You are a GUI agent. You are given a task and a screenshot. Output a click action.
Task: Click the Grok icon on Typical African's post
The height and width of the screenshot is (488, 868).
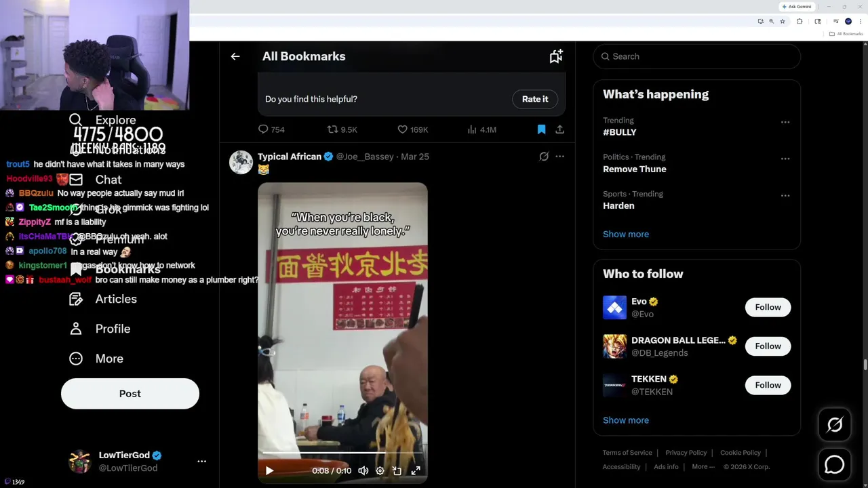(x=544, y=157)
